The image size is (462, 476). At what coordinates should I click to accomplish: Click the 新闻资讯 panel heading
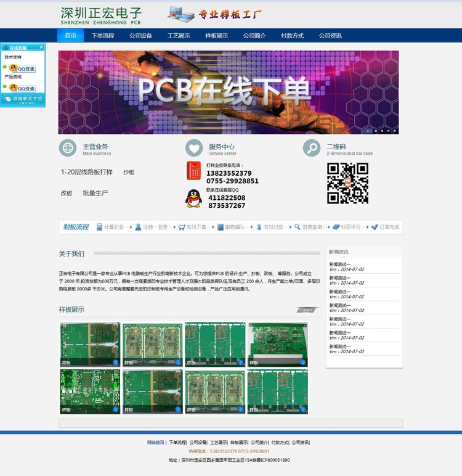tap(339, 252)
